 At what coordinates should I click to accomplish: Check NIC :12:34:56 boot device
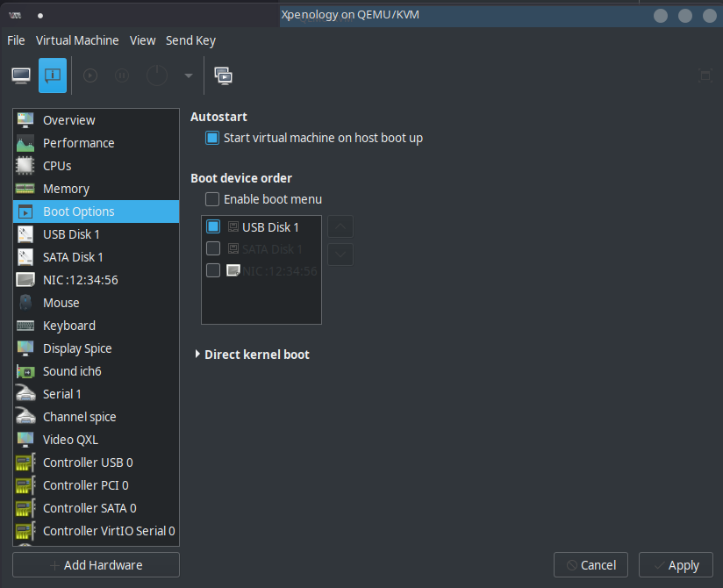[213, 270]
